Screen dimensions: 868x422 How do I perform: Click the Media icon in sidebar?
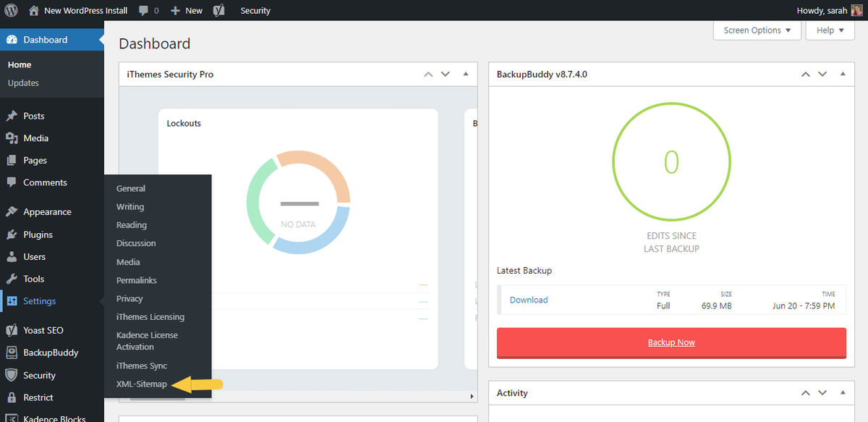(x=12, y=138)
